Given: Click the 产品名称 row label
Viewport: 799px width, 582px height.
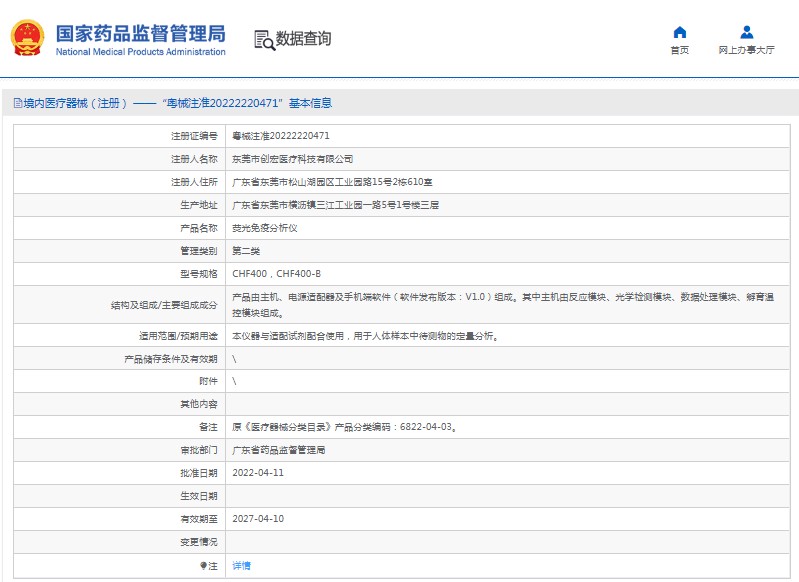Looking at the screenshot, I should point(199,228).
